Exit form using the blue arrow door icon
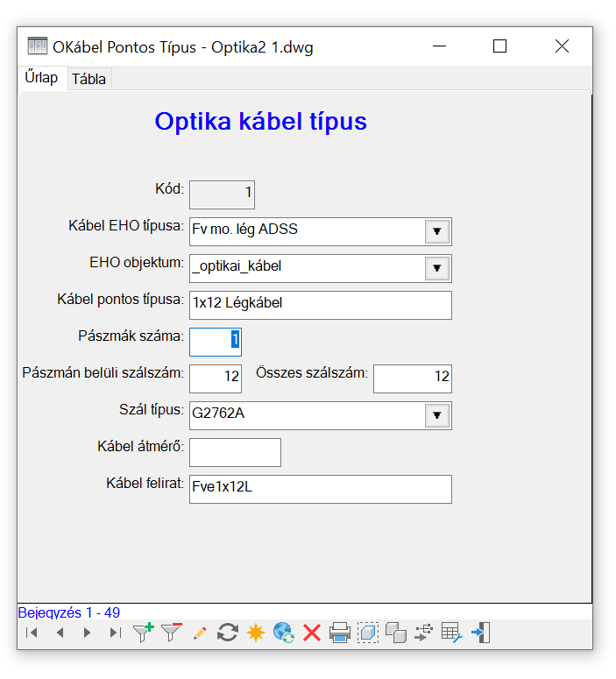616x679 pixels. [x=480, y=633]
